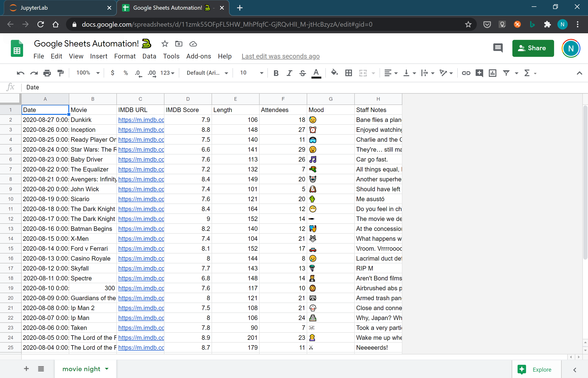The height and width of the screenshot is (378, 588).
Task: Open the 100% zoom dropdown
Action: point(88,73)
